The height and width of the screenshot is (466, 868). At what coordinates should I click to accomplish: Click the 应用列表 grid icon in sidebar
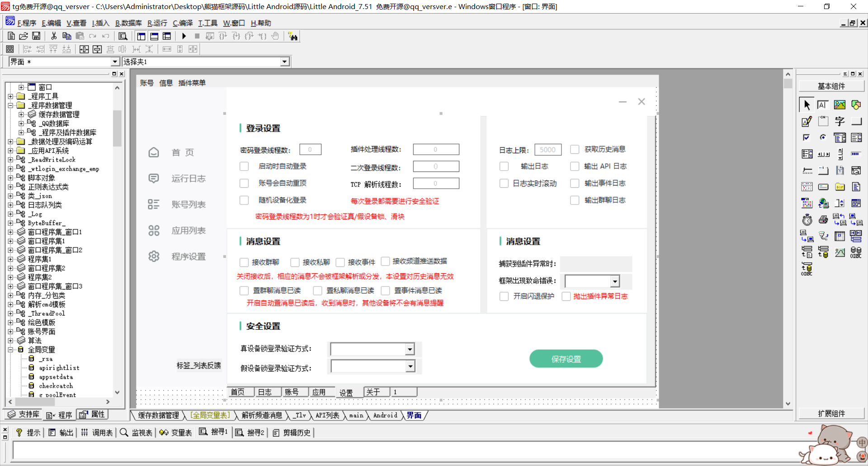[154, 231]
